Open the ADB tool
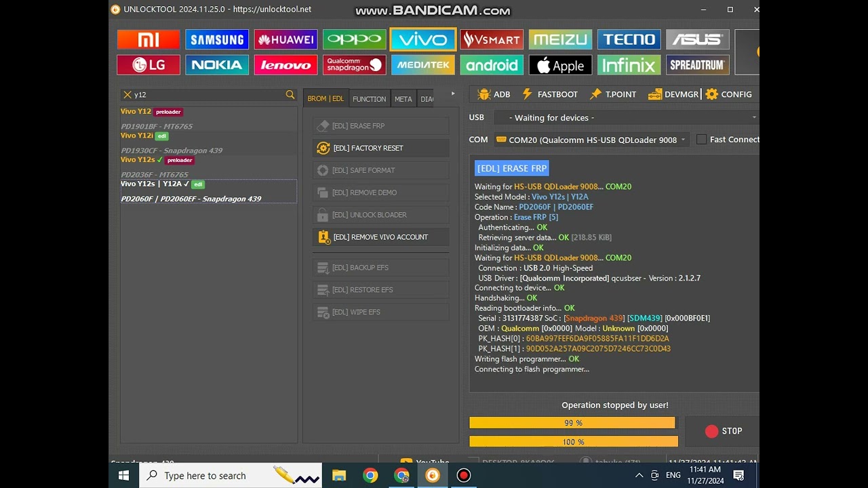Screen dimensions: 868x488 point(494,94)
